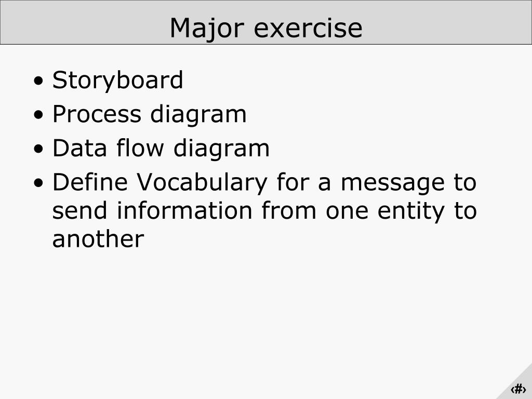The image size is (532, 399).
Task: Click the word 'Define' in the last bullet
Action: [x=90, y=182]
